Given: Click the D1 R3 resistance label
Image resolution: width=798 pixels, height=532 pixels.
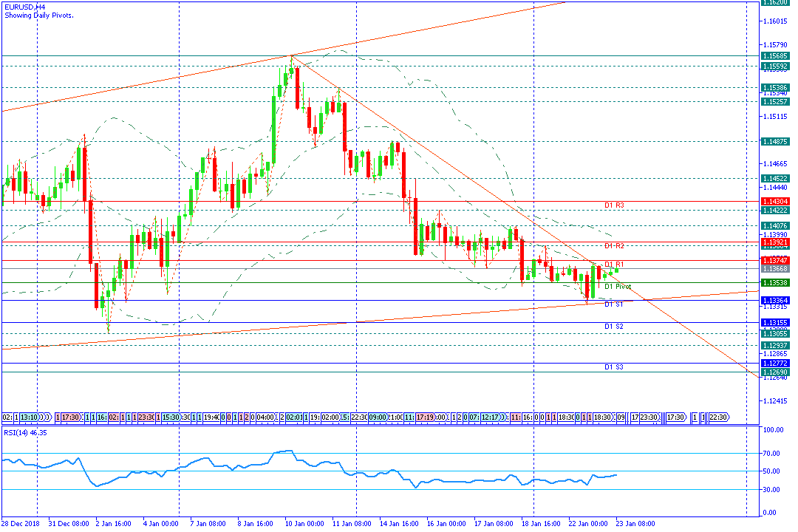Looking at the screenshot, I should pos(614,205).
